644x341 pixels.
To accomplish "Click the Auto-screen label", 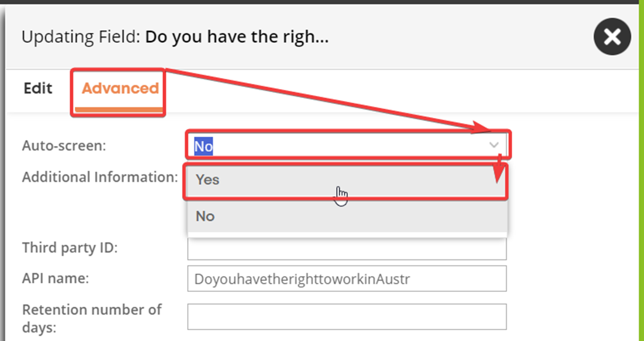I will click(x=64, y=145).
